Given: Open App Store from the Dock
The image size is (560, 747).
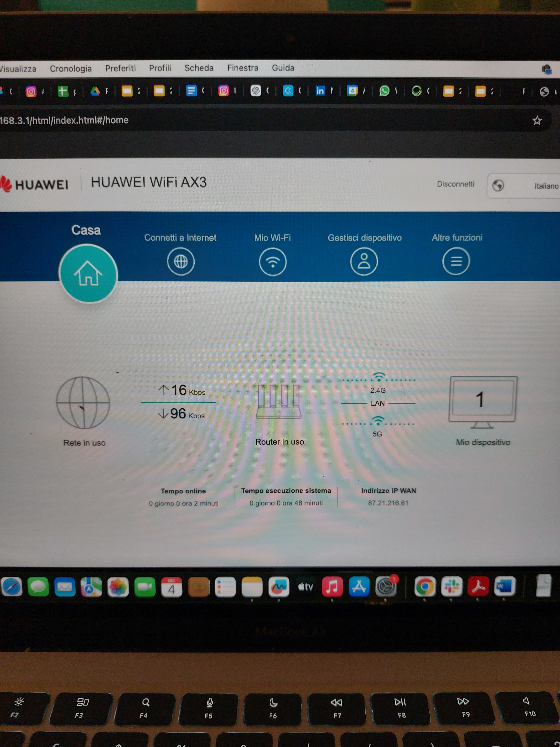Looking at the screenshot, I should pos(359,587).
